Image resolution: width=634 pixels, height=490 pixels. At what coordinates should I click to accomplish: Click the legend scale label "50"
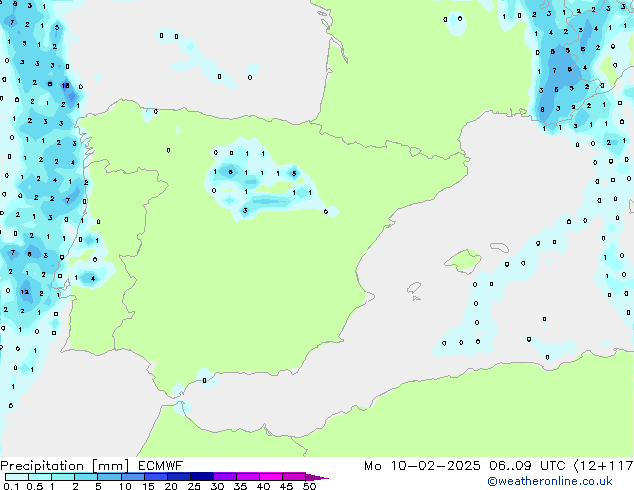tap(309, 486)
